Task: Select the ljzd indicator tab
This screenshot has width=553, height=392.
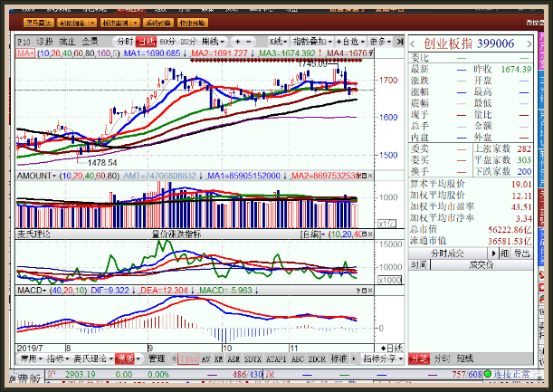Action: point(188,359)
